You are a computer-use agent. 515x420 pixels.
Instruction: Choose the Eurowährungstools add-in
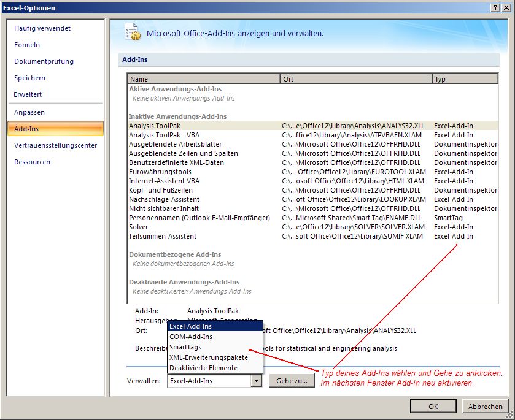pyautogui.click(x=313, y=172)
